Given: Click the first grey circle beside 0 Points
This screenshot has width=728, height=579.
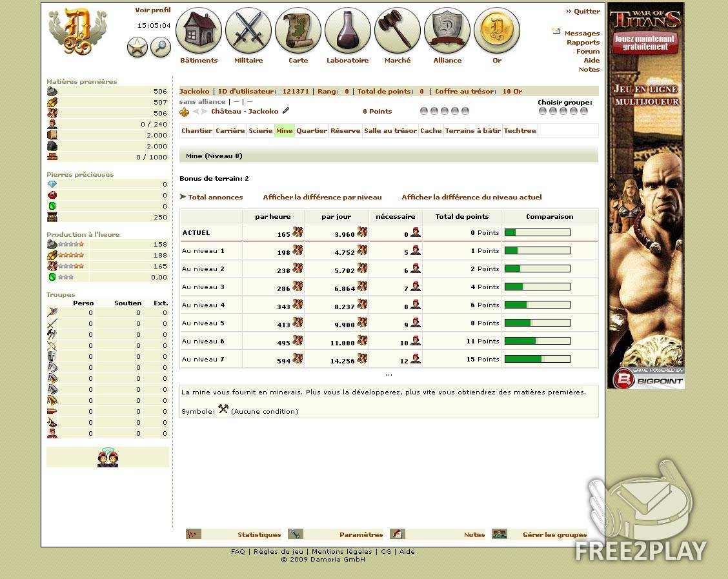Looking at the screenshot, I should [x=424, y=111].
